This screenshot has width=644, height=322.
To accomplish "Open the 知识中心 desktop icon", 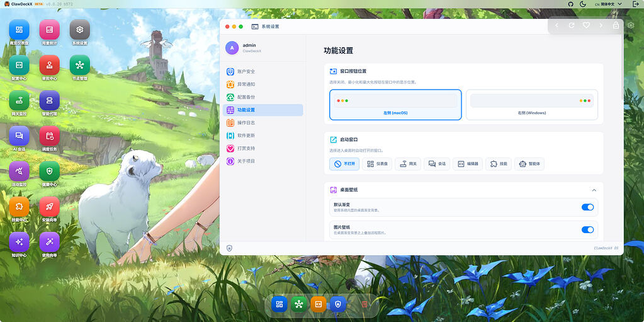I will [x=20, y=242].
